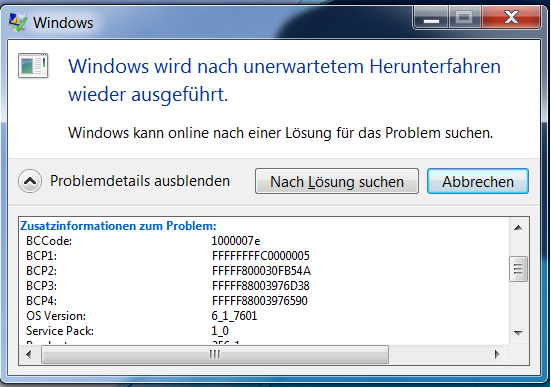This screenshot has height=387, width=551.
Task: Collapse details with the Problemdetails ausblenden chevron
Action: tap(30, 181)
